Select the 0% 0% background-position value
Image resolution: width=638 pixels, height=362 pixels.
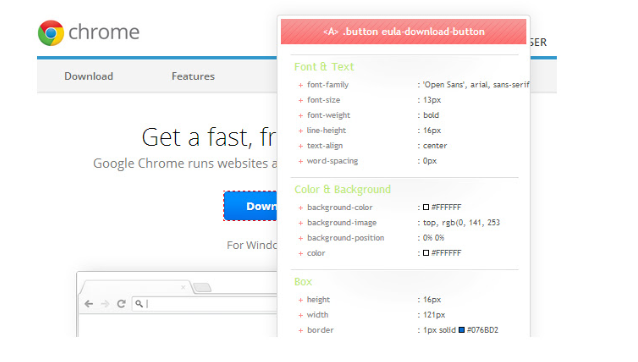[x=433, y=238]
